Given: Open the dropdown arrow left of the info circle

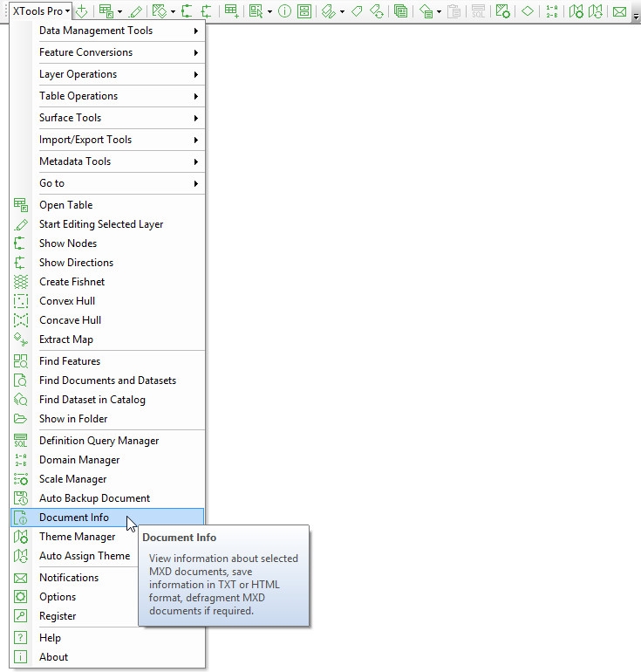Looking at the screenshot, I should (x=269, y=12).
